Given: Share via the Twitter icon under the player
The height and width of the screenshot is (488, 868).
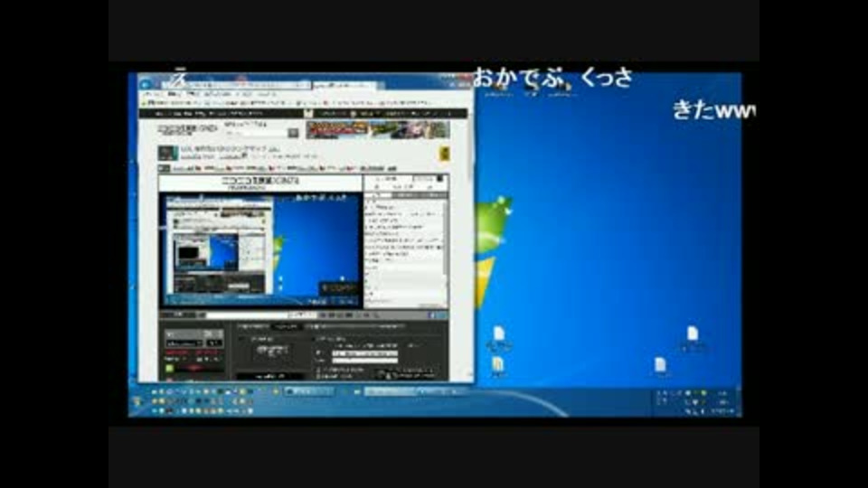Looking at the screenshot, I should [x=441, y=315].
